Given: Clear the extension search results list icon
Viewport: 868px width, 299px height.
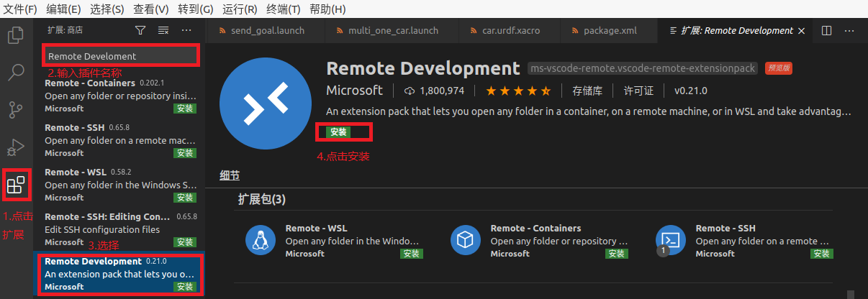Looking at the screenshot, I should pos(163,30).
